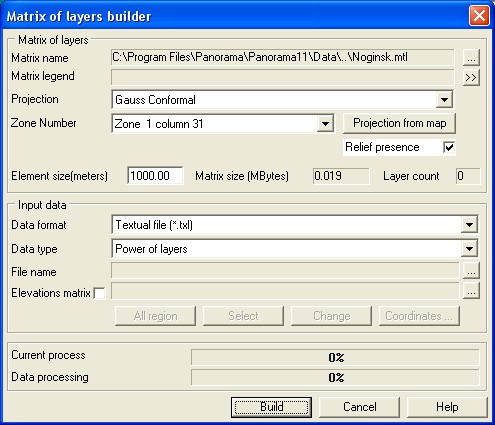Close the Matrix of layers builder dialog

tap(479, 15)
